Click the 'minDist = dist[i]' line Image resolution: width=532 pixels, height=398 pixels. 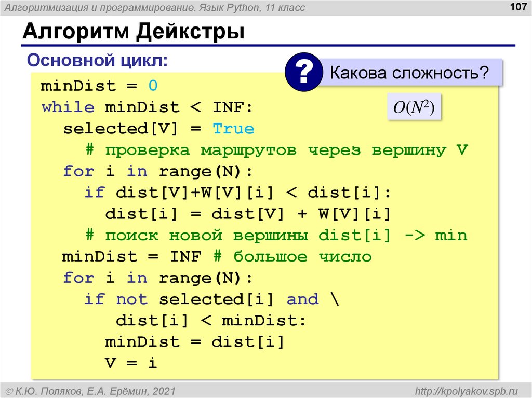[x=194, y=342]
